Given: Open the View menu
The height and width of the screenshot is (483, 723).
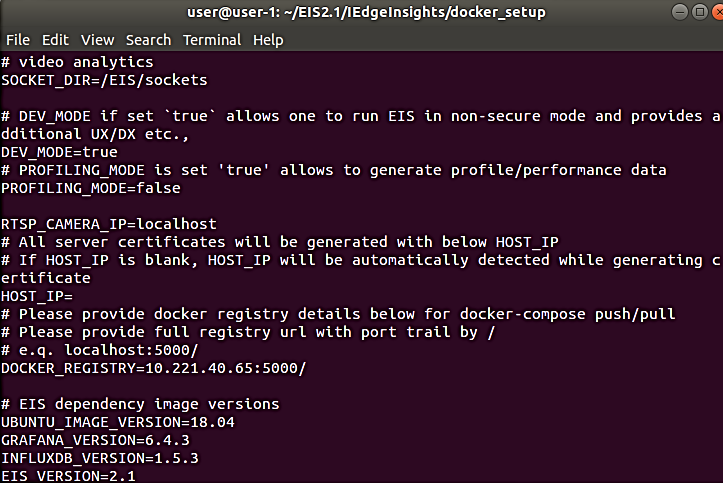Looking at the screenshot, I should coord(97,40).
